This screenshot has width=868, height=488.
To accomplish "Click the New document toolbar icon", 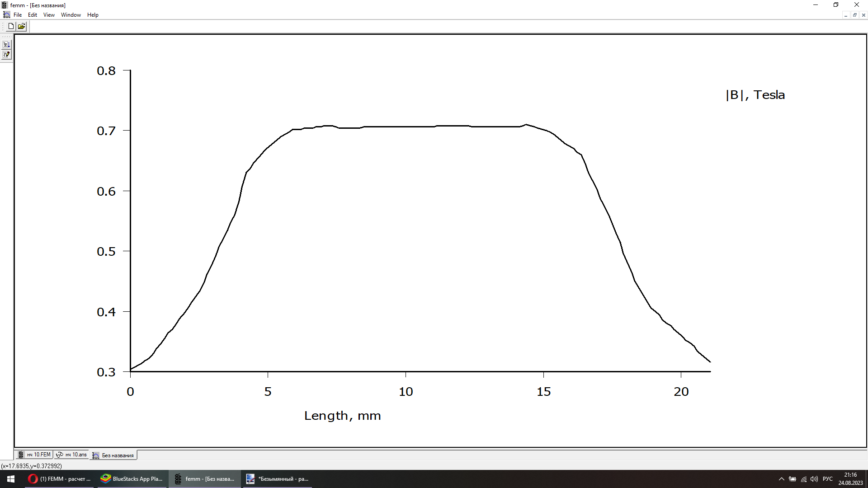I will click(11, 26).
